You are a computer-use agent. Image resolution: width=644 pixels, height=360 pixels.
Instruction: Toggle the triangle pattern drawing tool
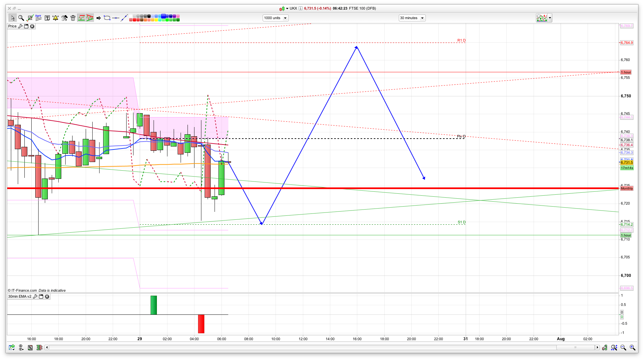tap(90, 18)
